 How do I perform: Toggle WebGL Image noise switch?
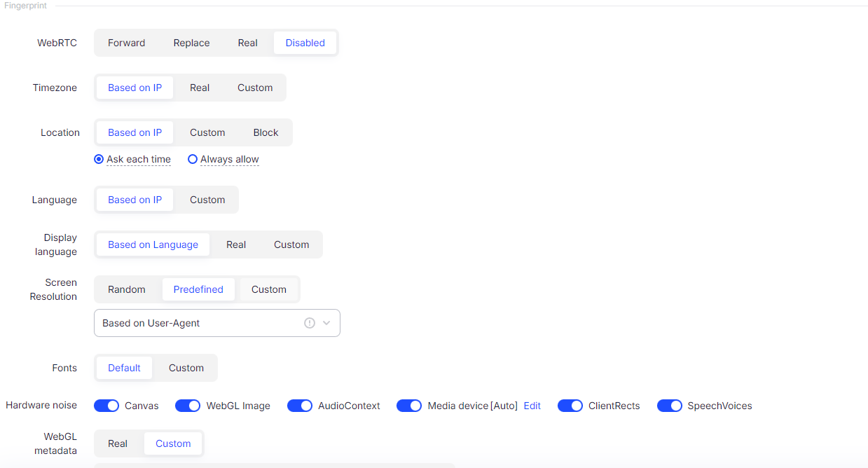188,406
